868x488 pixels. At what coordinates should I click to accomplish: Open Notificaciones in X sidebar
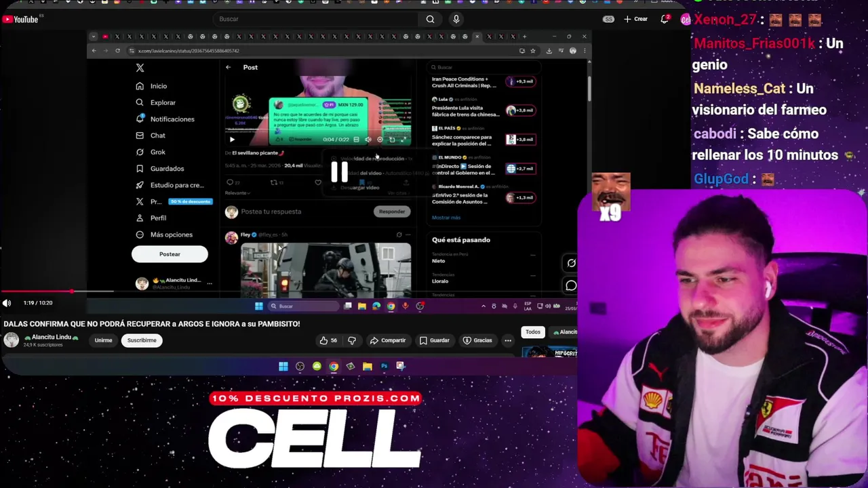pos(165,119)
